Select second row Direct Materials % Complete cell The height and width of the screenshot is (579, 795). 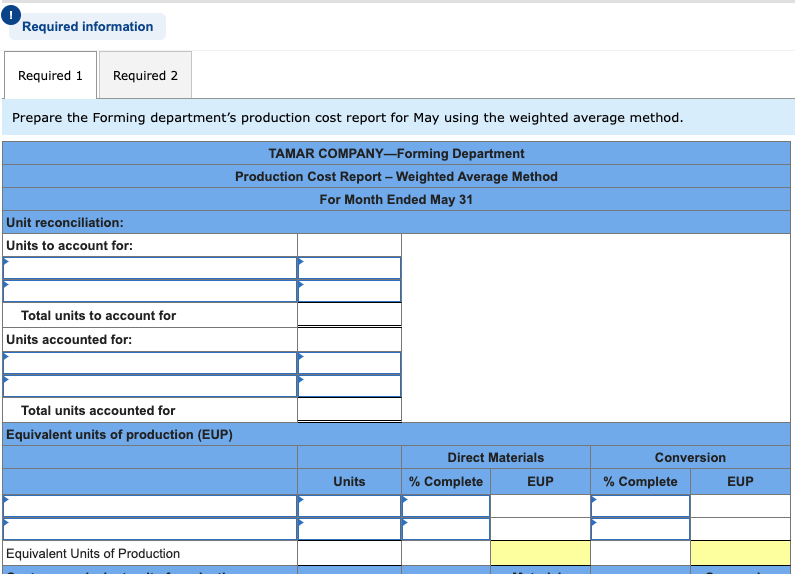click(446, 529)
